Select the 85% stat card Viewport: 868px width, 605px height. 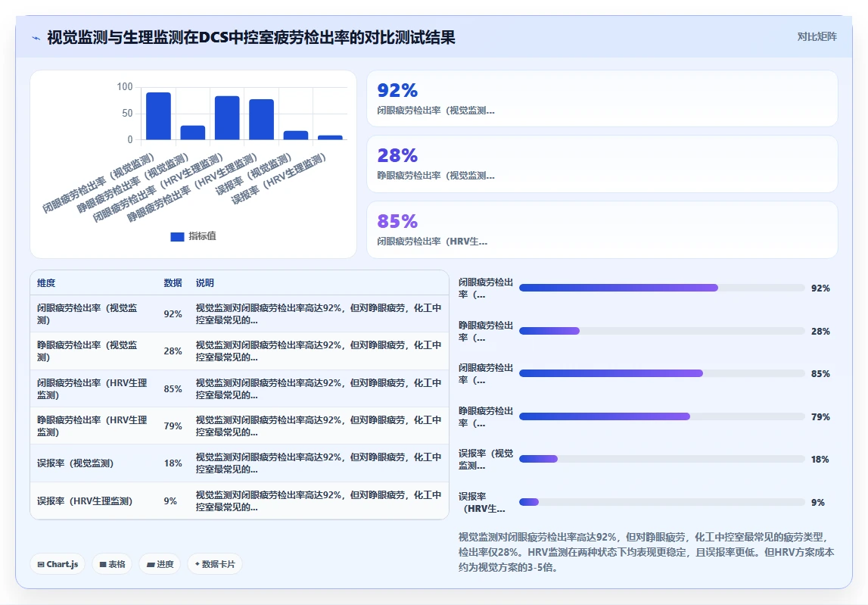click(602, 229)
